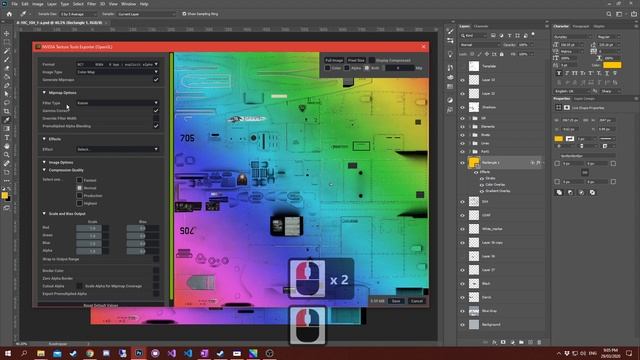
Task: Select the Type tool in the toolbar
Action: [x=7, y=138]
